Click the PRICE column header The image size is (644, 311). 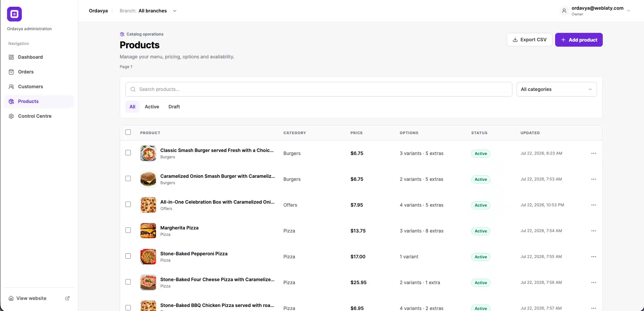tap(357, 133)
